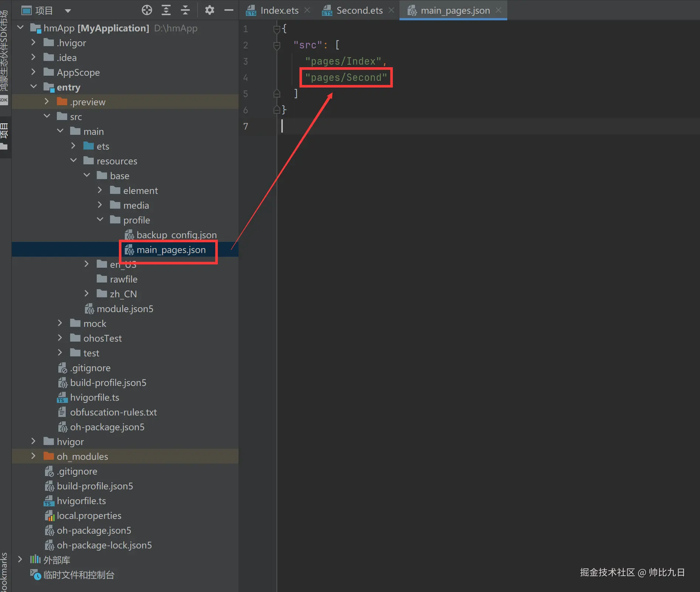
Task: Collapse the hmApp project root
Action: pyautogui.click(x=21, y=28)
